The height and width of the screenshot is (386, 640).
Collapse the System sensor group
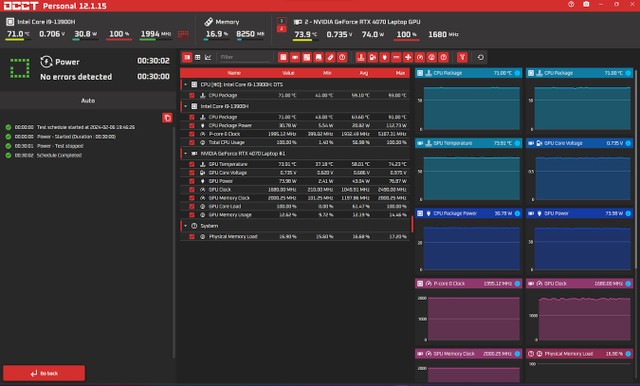pos(185,226)
